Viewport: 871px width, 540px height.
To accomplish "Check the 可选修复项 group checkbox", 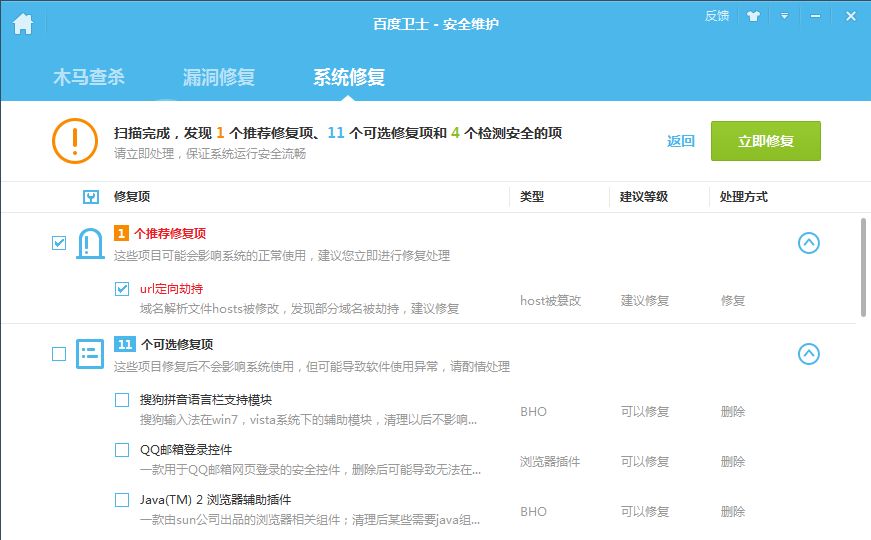I will [x=59, y=354].
